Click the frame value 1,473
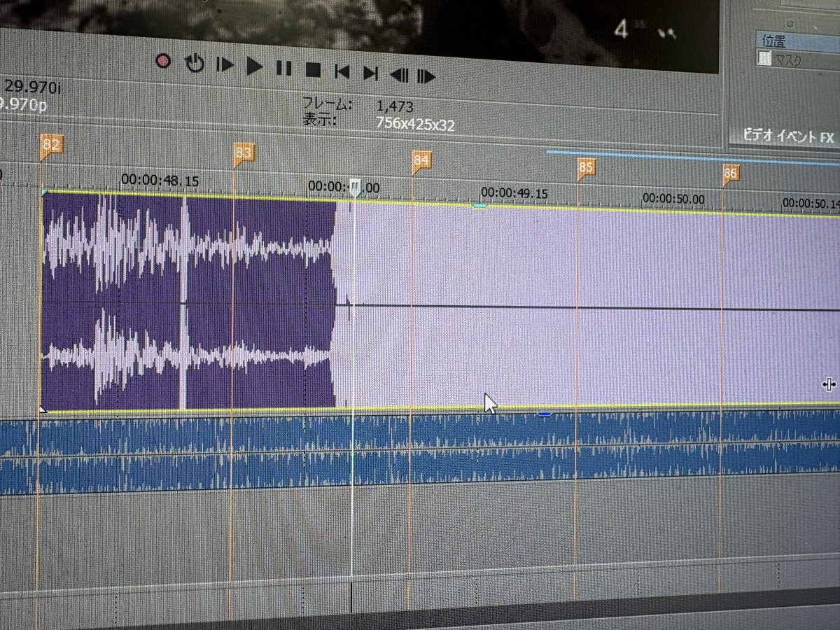 (394, 106)
